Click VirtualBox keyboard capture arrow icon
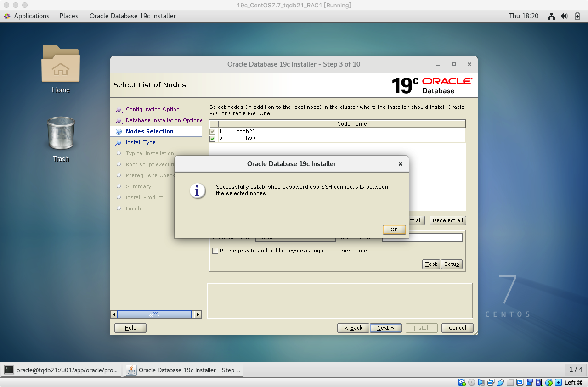 [x=558, y=382]
